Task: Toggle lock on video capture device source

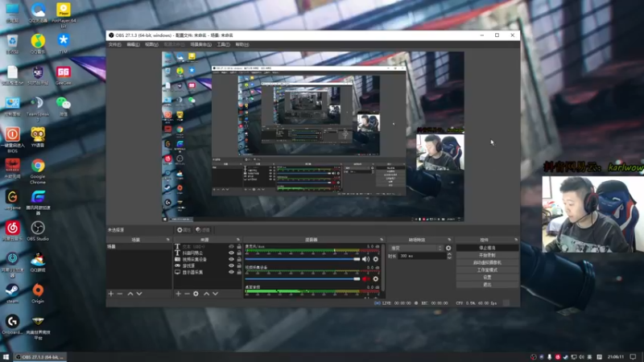Action: (x=239, y=259)
